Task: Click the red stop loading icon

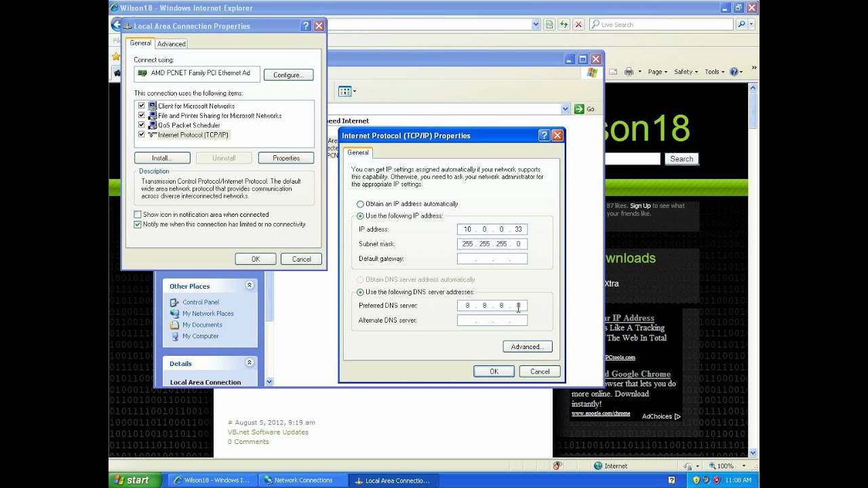Action: click(578, 24)
